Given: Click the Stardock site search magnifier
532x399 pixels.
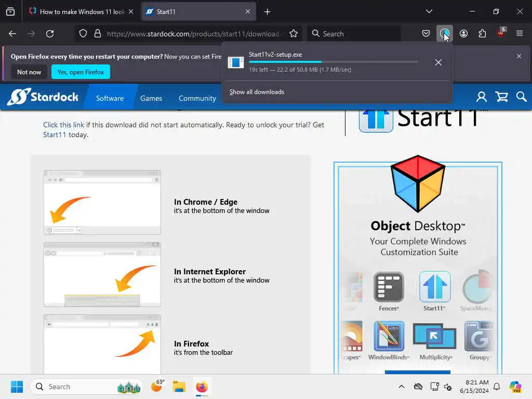Looking at the screenshot, I should 522,97.
